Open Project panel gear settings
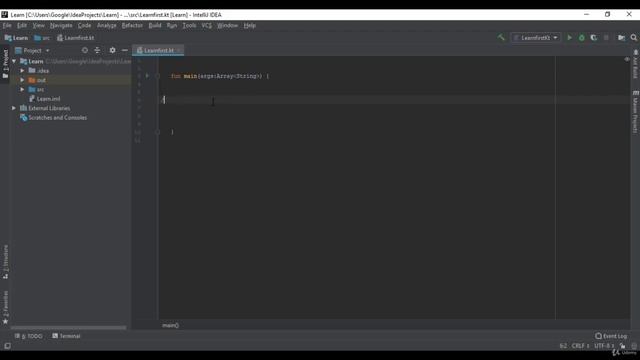 pos(112,50)
